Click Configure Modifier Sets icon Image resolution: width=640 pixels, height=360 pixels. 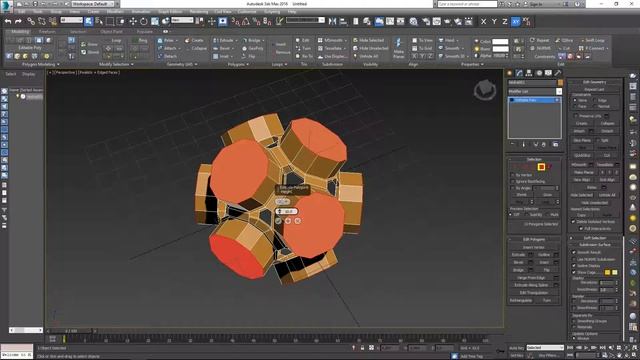pos(556,144)
